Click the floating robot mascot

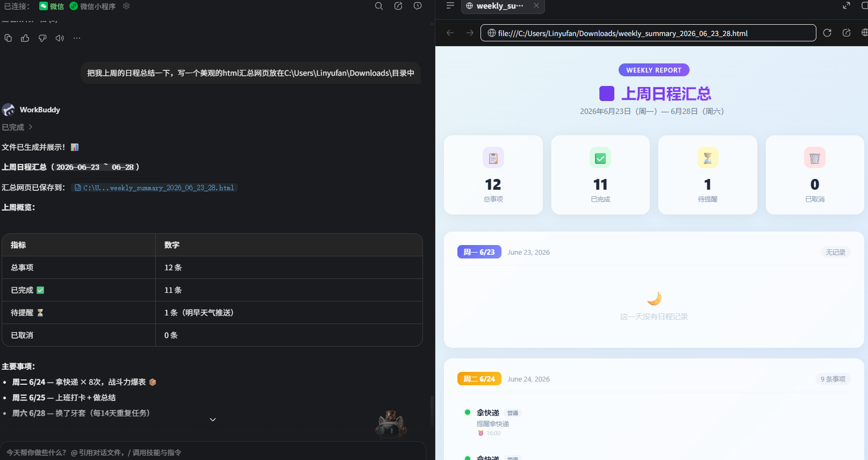pos(391,425)
